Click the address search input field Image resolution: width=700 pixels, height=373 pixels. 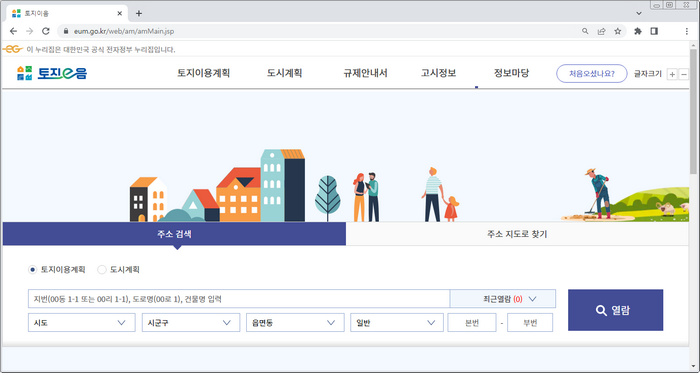(x=239, y=299)
